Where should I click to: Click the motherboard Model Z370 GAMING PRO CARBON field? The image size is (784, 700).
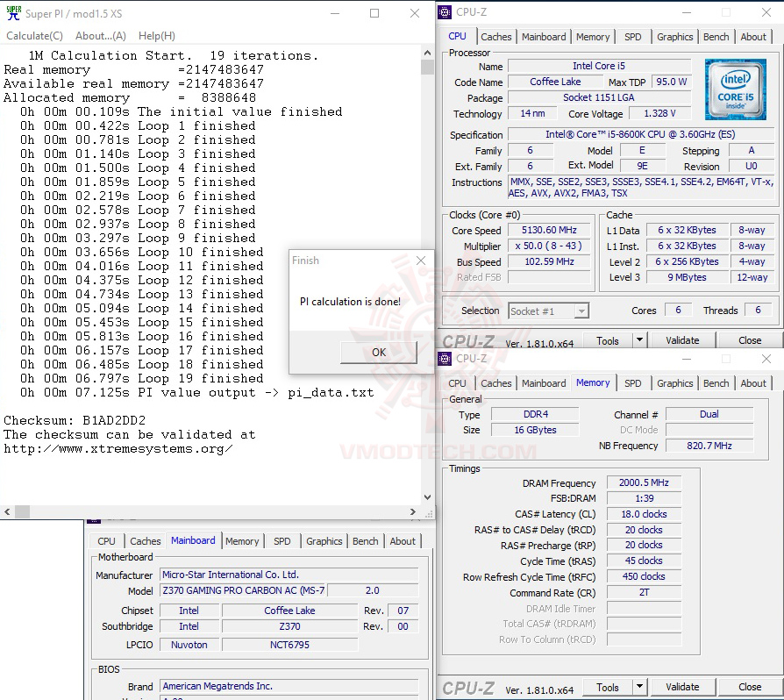click(244, 590)
